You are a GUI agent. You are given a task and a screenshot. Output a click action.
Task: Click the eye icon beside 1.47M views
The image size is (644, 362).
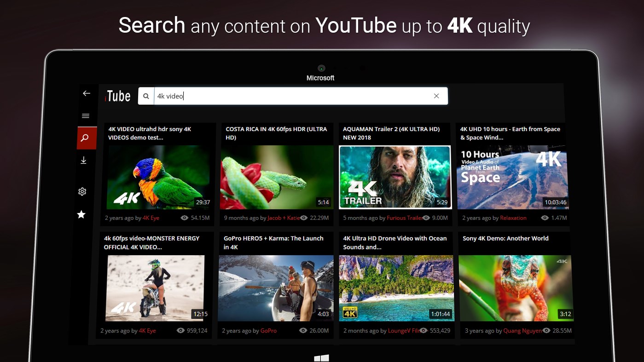pyautogui.click(x=545, y=218)
